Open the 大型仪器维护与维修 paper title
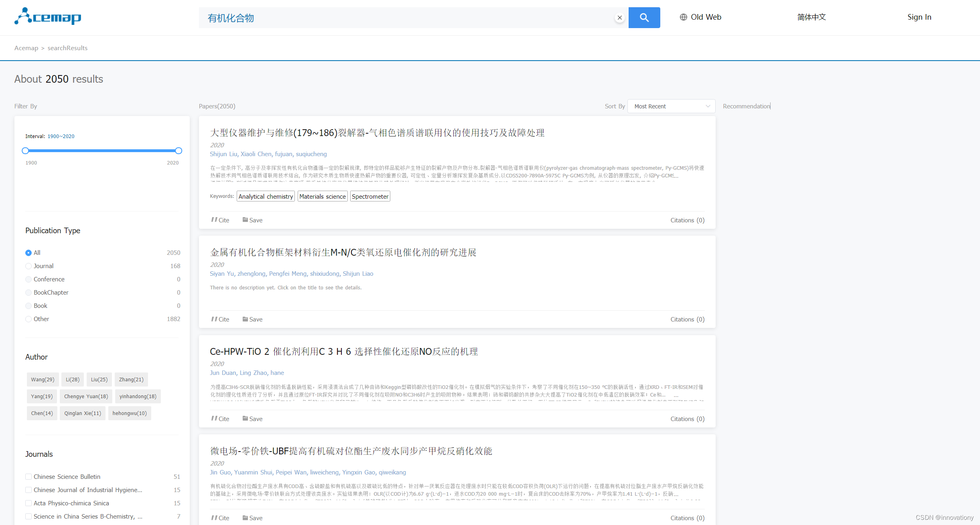The width and height of the screenshot is (980, 525). (377, 133)
